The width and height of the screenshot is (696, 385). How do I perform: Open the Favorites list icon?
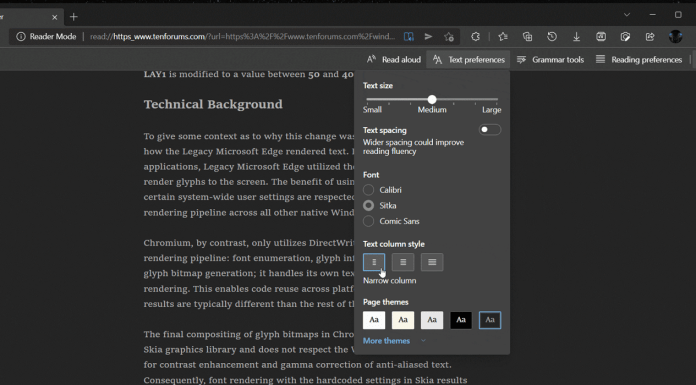[503, 36]
